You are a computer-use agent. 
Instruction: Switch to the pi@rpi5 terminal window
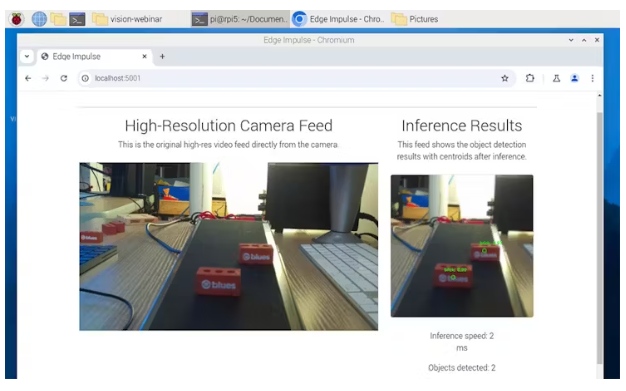click(x=240, y=19)
